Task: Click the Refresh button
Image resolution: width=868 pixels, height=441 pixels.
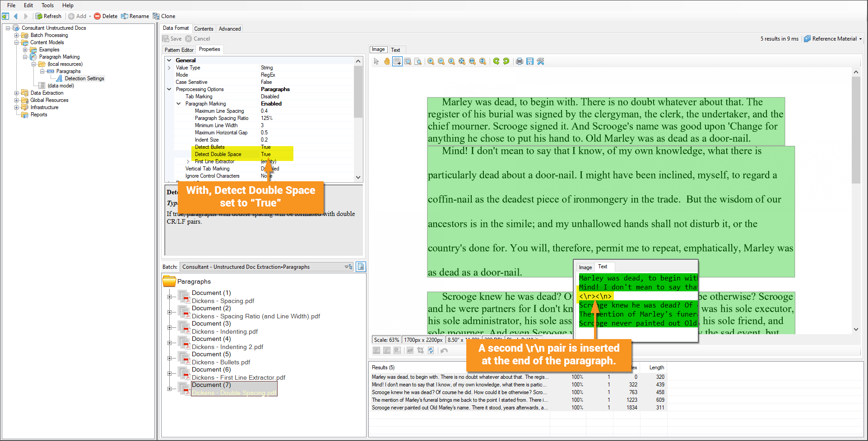Action: click(x=49, y=16)
